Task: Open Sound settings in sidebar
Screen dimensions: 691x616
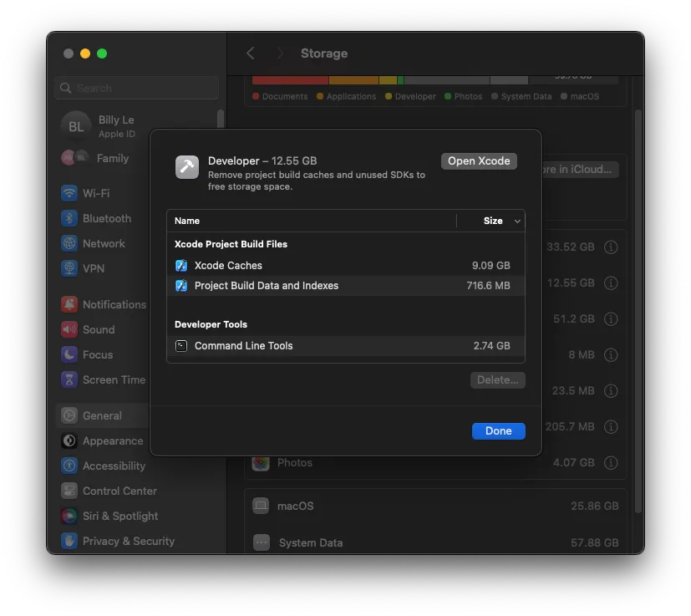Action: [x=88, y=329]
